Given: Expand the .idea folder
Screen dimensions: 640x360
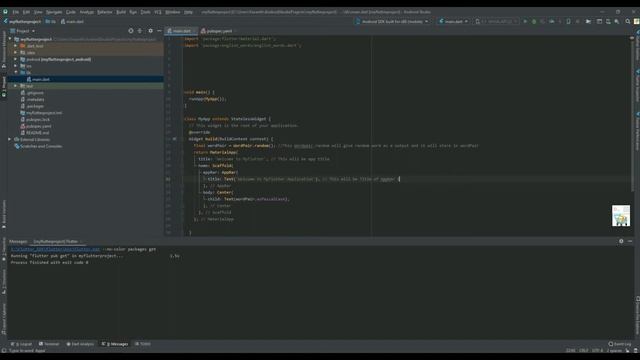Looking at the screenshot, I should coord(16,53).
